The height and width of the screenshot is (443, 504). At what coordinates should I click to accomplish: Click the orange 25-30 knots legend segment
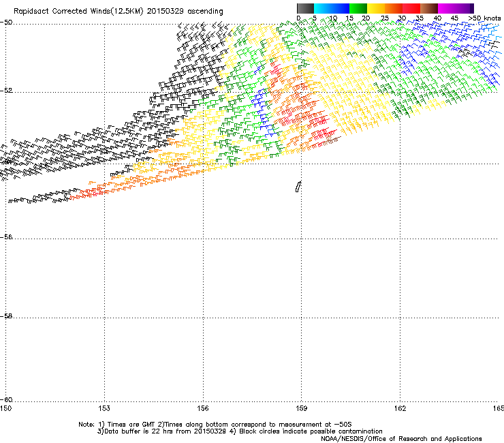(394, 8)
